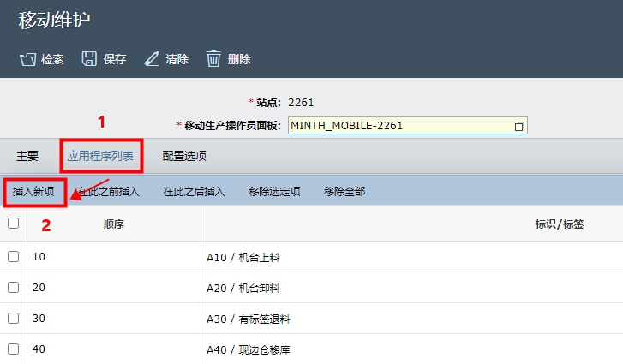Click the 插入新项 button
Screen dimensions: 623x364
[x=34, y=191]
